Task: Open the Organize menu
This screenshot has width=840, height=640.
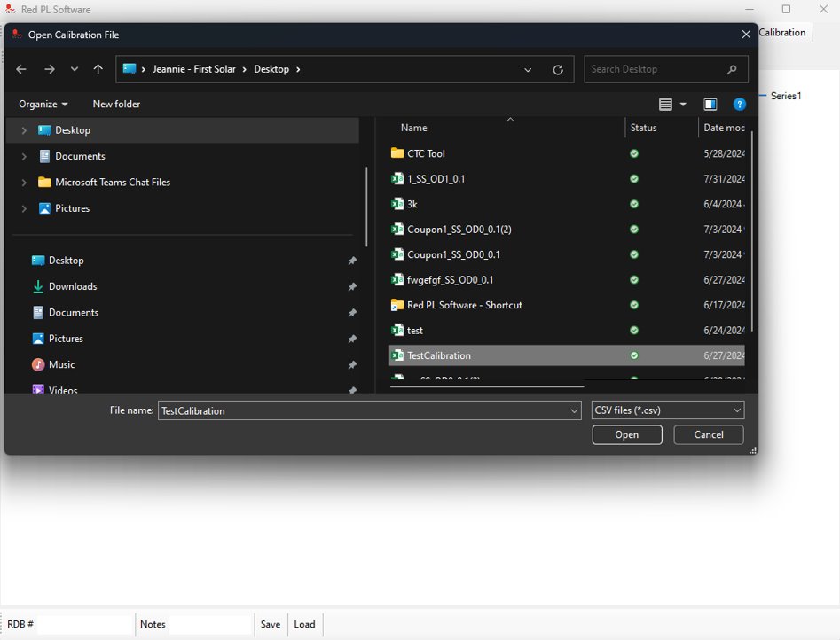Action: [x=43, y=104]
